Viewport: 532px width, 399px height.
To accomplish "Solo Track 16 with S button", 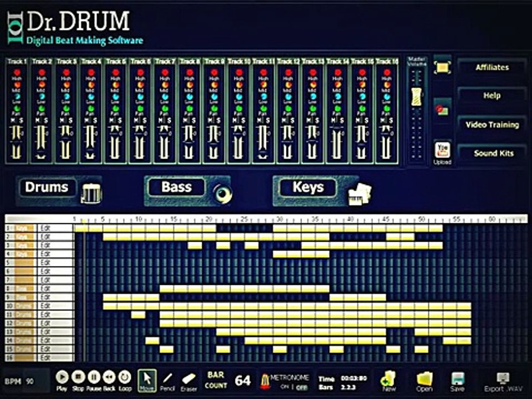I will pos(391,120).
